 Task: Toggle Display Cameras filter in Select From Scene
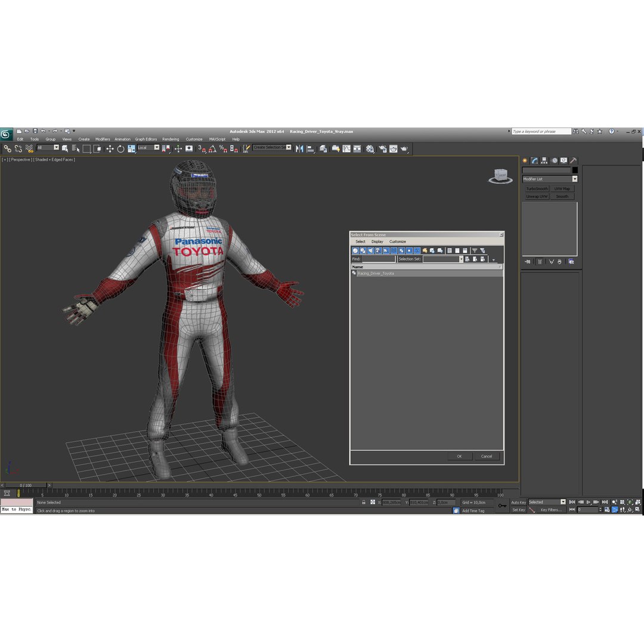coord(378,250)
